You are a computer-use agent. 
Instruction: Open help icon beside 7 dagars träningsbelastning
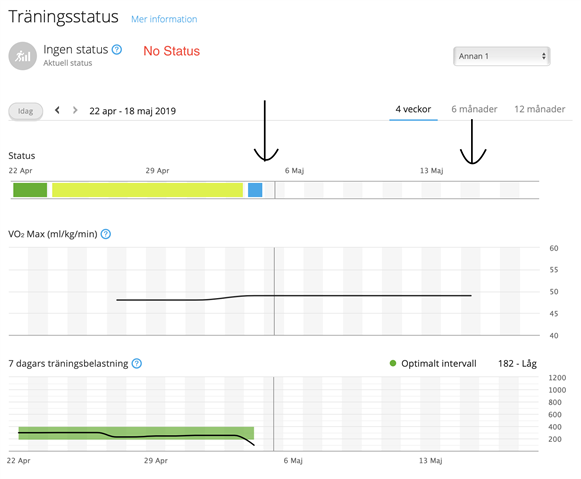tap(137, 364)
